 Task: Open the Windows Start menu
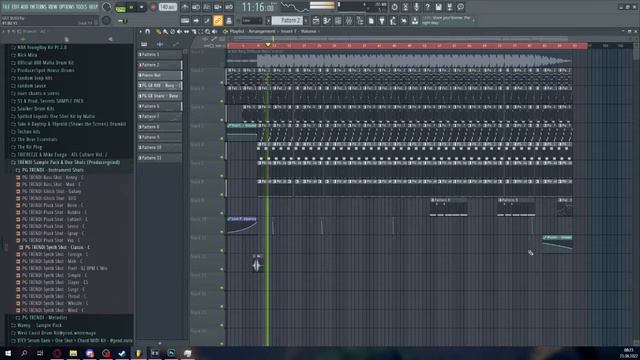pyautogui.click(x=8, y=353)
